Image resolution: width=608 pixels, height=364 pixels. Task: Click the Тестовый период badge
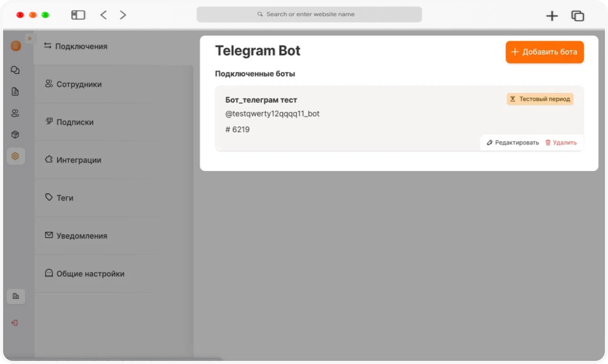[540, 99]
